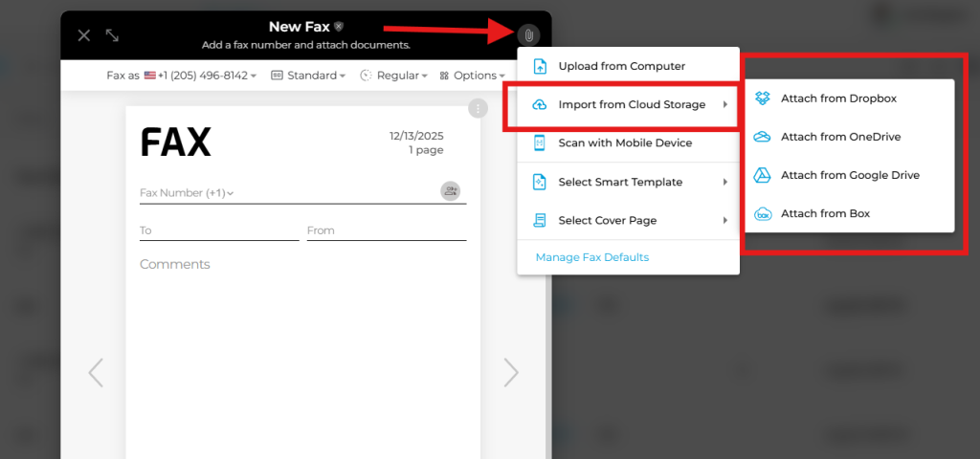Open Select Cover Page submenu
This screenshot has width=980, height=459.
point(628,221)
